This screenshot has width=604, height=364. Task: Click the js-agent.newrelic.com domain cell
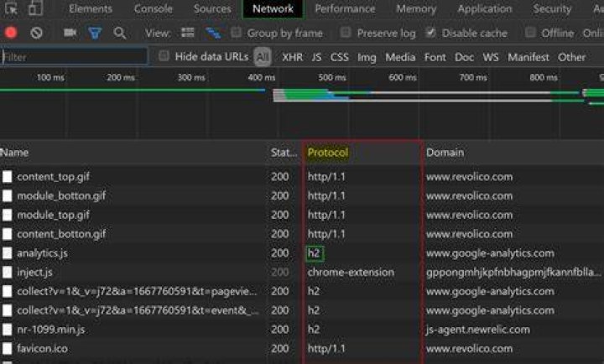coord(478,330)
